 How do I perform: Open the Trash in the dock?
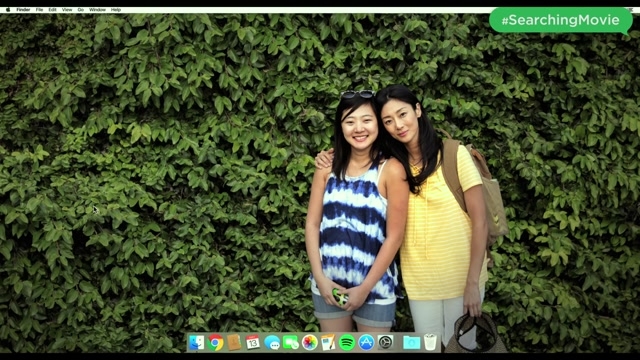[430, 342]
